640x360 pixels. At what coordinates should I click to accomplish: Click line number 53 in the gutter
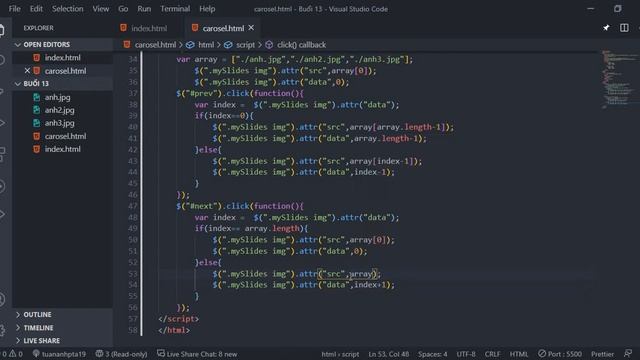click(x=133, y=273)
